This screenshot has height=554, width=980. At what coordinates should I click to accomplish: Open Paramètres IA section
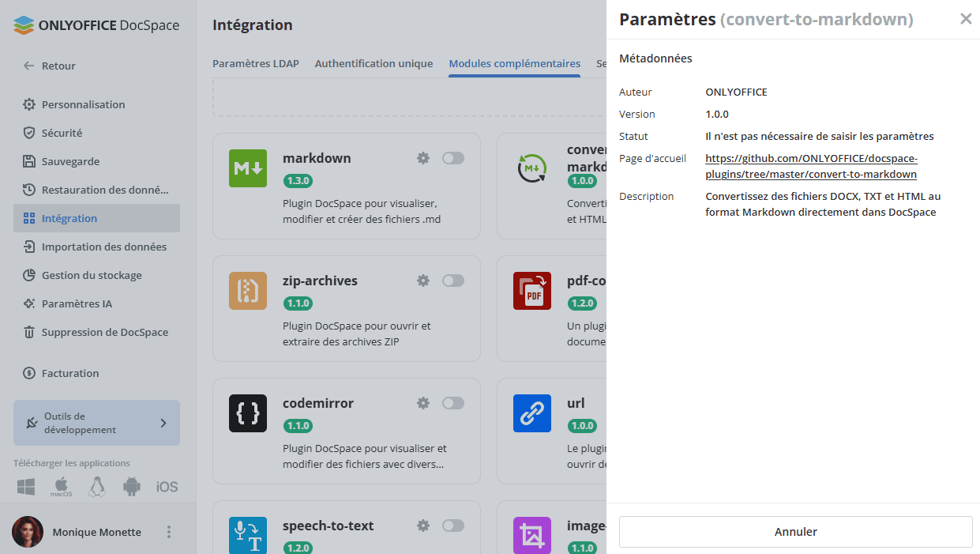point(96,303)
